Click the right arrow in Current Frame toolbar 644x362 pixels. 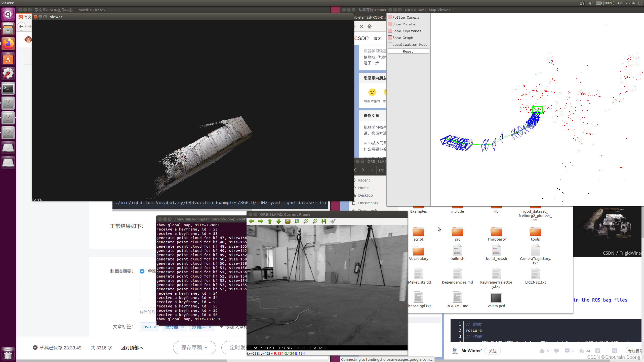tap(261, 221)
